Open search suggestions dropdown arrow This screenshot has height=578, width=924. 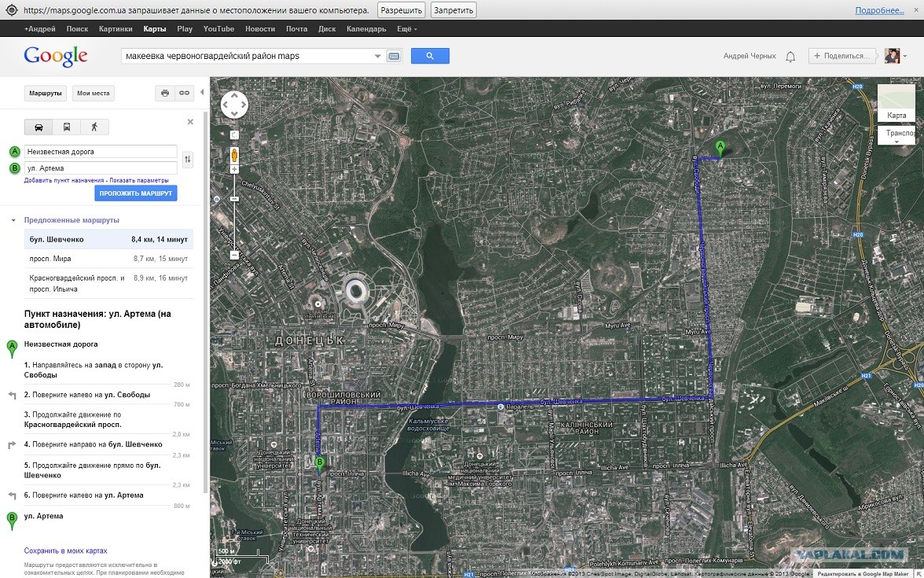tap(378, 57)
